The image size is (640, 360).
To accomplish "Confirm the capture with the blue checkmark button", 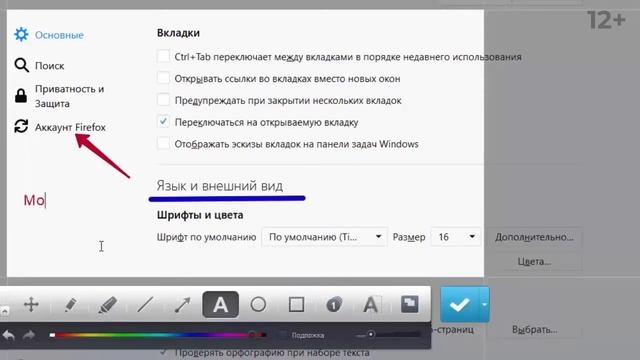I will 459,304.
